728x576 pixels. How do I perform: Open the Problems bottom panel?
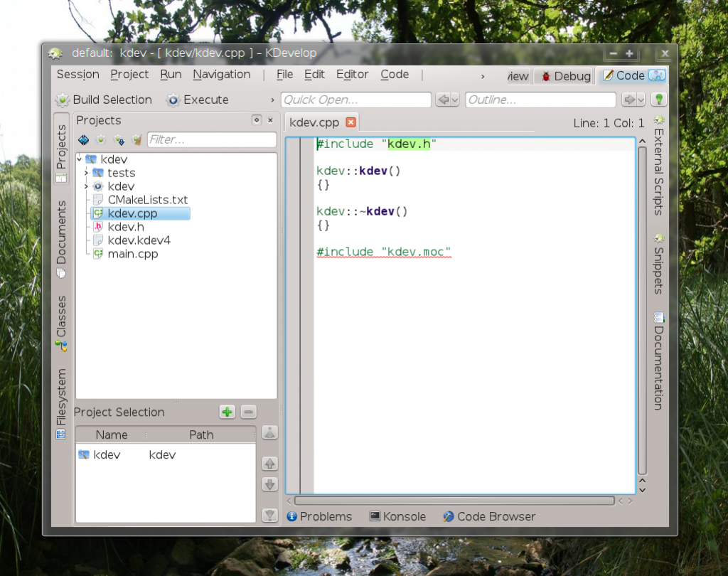319,516
